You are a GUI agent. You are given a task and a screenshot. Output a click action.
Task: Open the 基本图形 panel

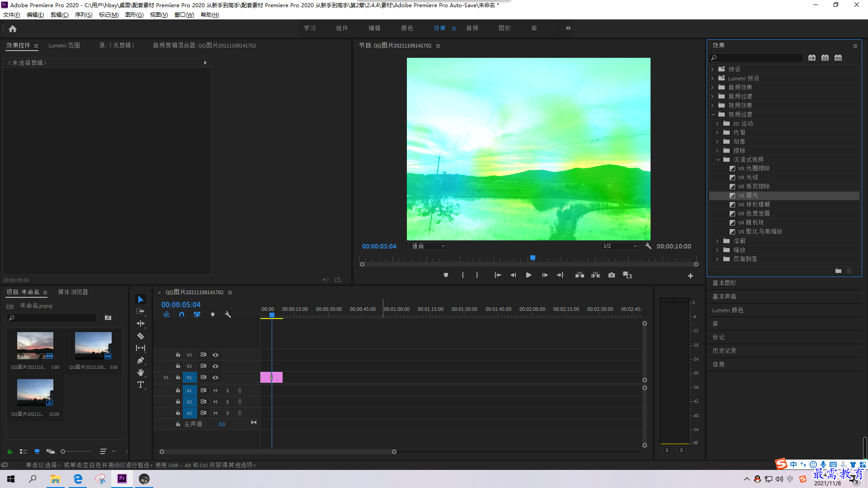point(724,283)
